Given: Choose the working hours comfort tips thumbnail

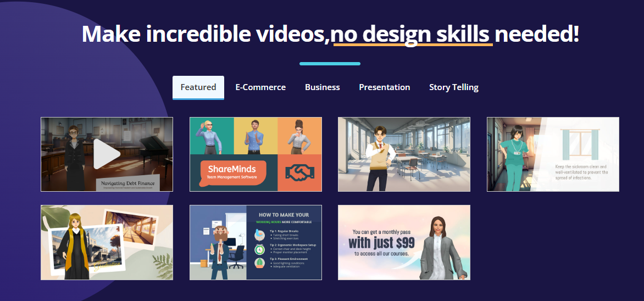Looking at the screenshot, I should click(x=256, y=243).
